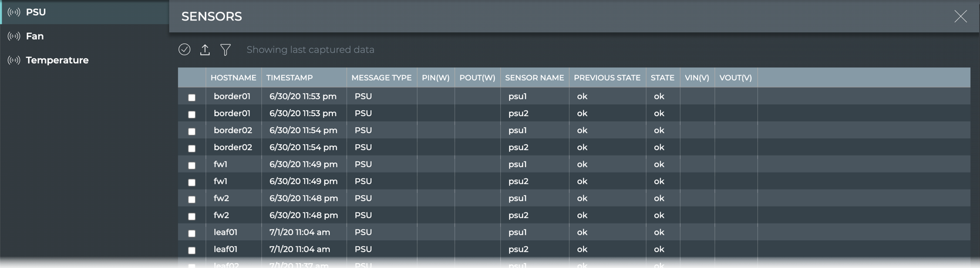980x268 pixels.
Task: Open the filter funnel icon
Action: tap(225, 50)
